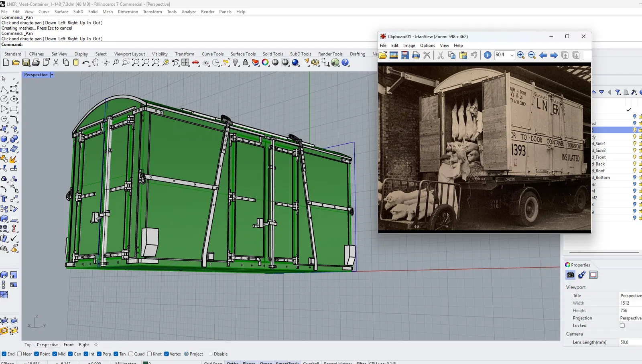Screen dimensions: 642x364
Task: Click the Pan hand tool icon
Action: tap(95, 63)
